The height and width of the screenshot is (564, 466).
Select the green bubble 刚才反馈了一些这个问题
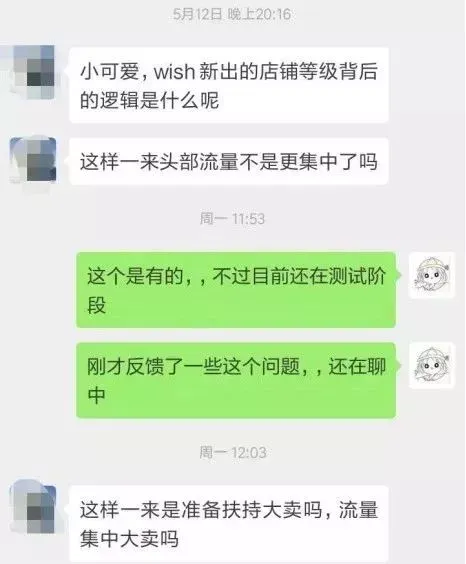(x=236, y=380)
